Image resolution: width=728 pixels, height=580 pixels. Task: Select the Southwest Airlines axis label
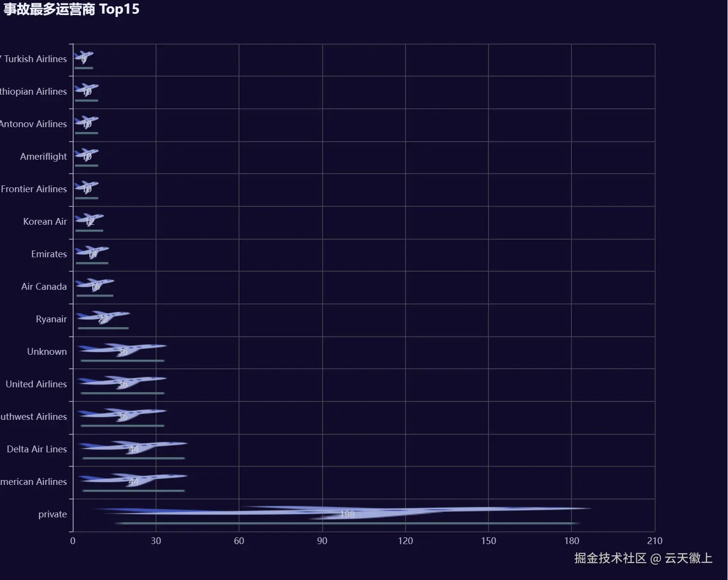click(33, 416)
